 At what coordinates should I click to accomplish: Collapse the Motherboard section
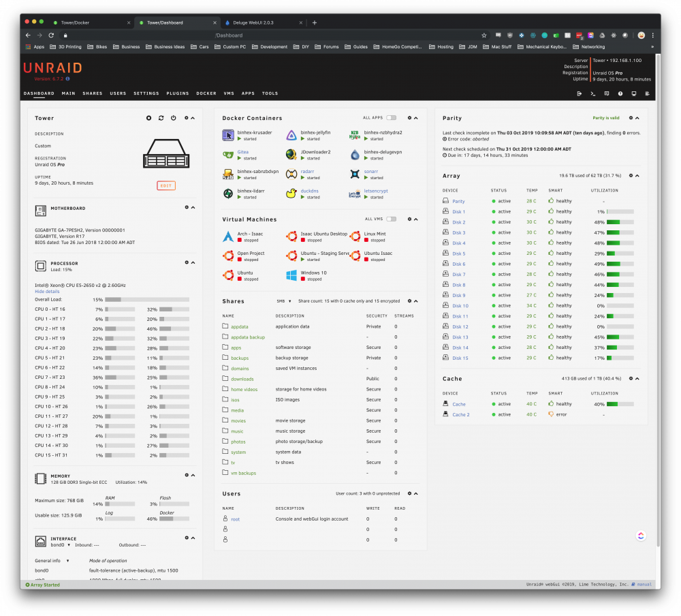193,207
